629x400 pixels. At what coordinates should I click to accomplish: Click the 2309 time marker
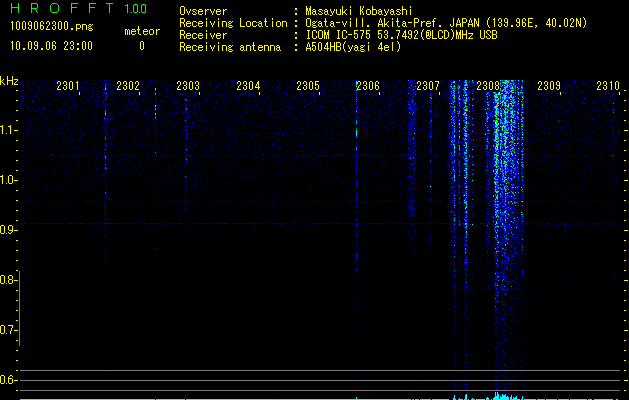pos(549,86)
